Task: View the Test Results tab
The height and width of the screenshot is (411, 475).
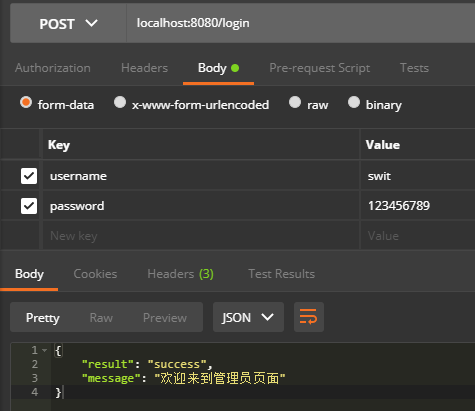Action: tap(281, 274)
